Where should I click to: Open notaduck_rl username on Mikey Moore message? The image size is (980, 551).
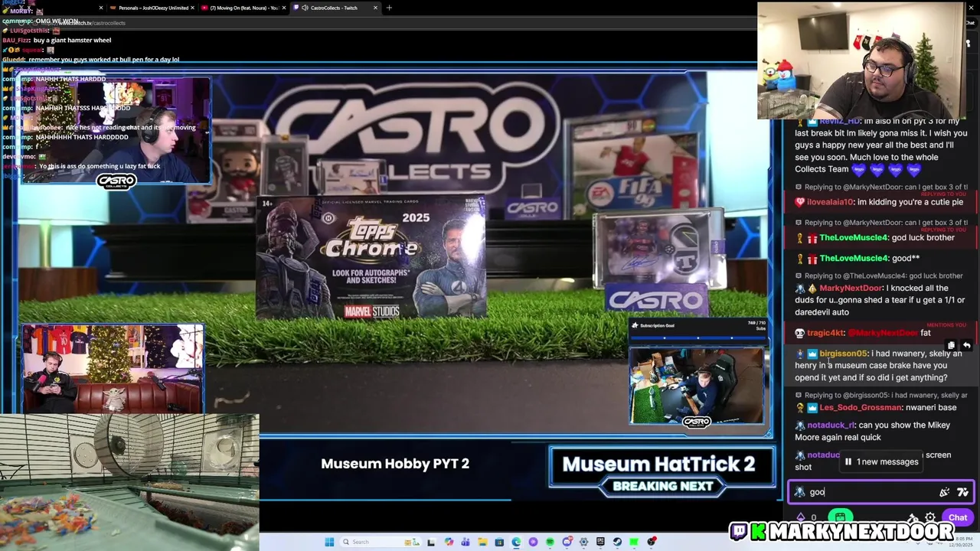click(x=830, y=425)
